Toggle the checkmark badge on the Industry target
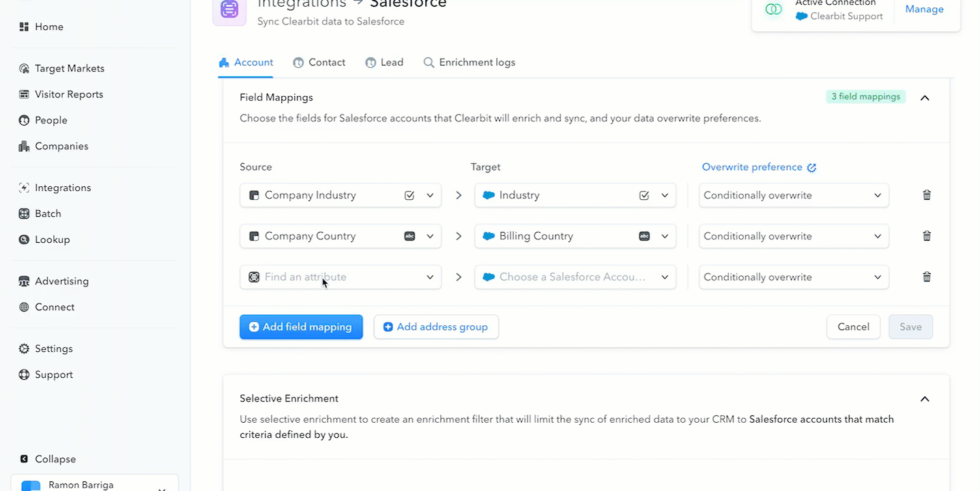 click(644, 195)
